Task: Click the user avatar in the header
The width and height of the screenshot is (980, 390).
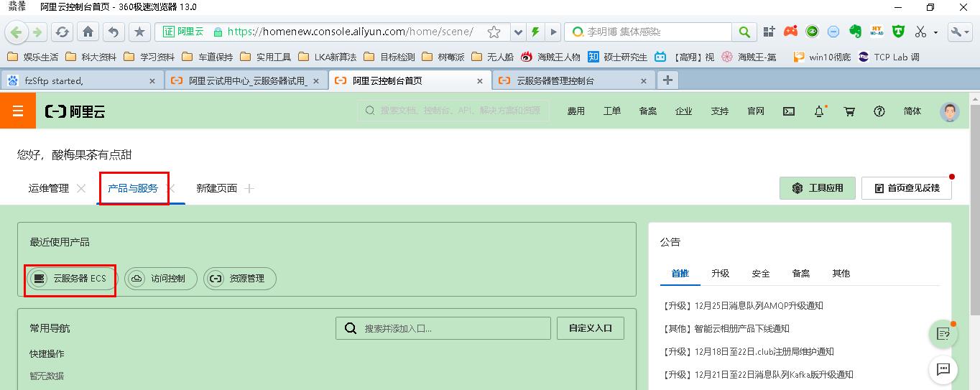Action: coord(950,111)
